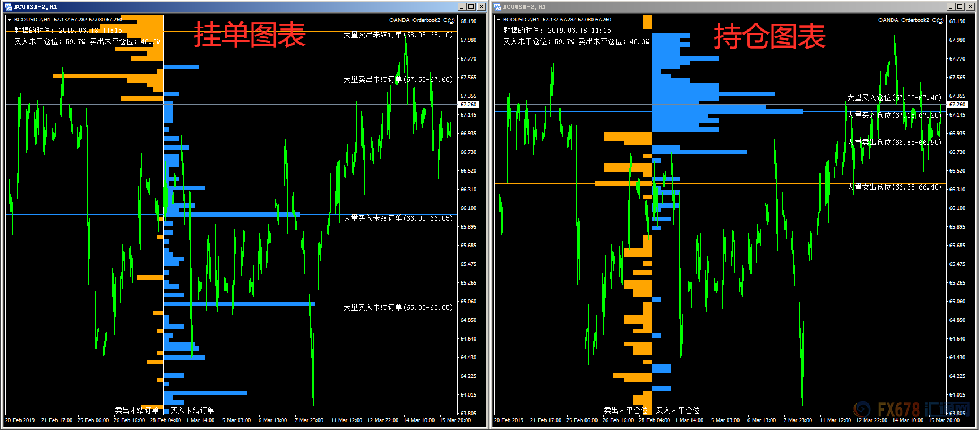Viewport: 980px width, 430px height.
Task: Click price 68.190 on the left chart scale
Action: pyautogui.click(x=468, y=21)
